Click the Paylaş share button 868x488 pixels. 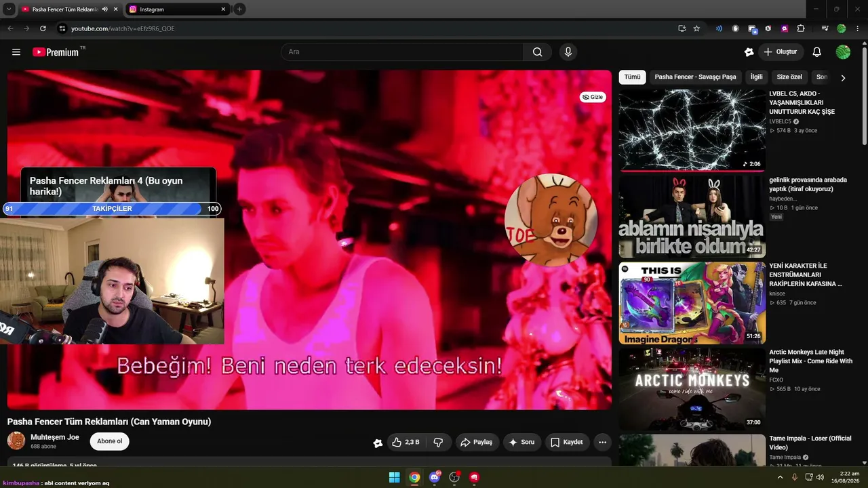[477, 442]
